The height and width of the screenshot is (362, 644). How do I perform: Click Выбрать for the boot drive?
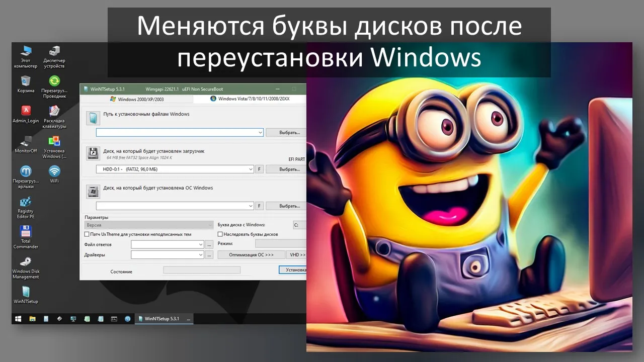(x=286, y=169)
